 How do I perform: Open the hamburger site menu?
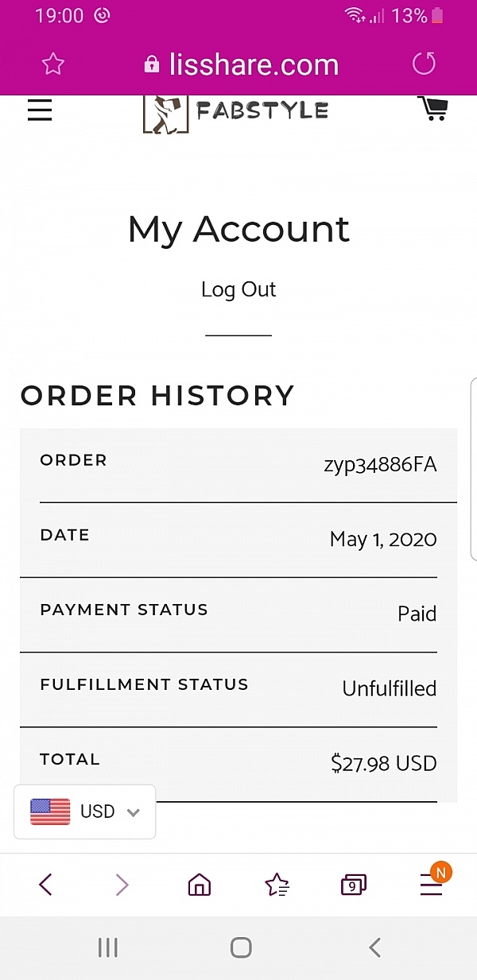pyautogui.click(x=40, y=110)
